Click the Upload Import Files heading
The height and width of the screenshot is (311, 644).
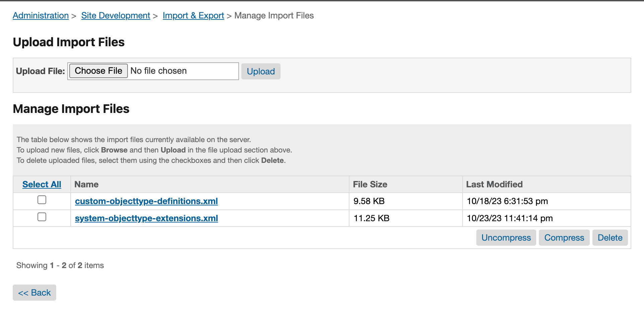tap(69, 42)
